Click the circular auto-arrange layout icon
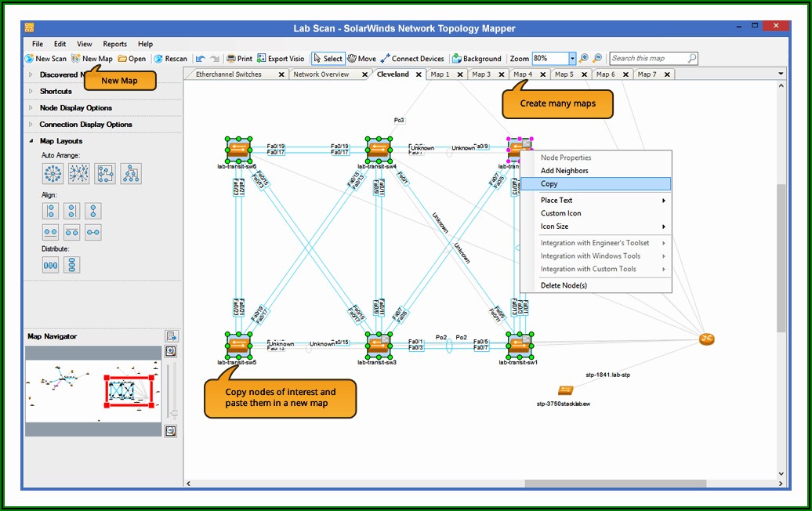The image size is (812, 511). pos(53,174)
